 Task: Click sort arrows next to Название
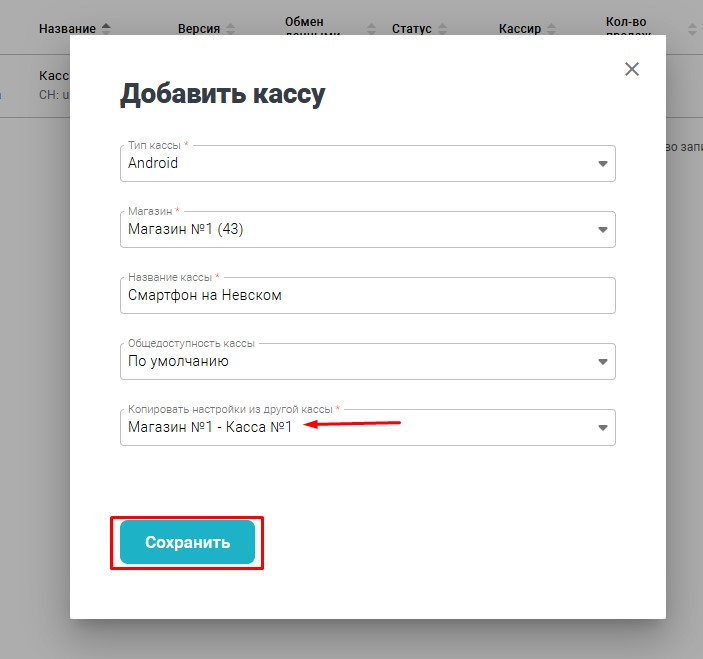pyautogui.click(x=107, y=29)
